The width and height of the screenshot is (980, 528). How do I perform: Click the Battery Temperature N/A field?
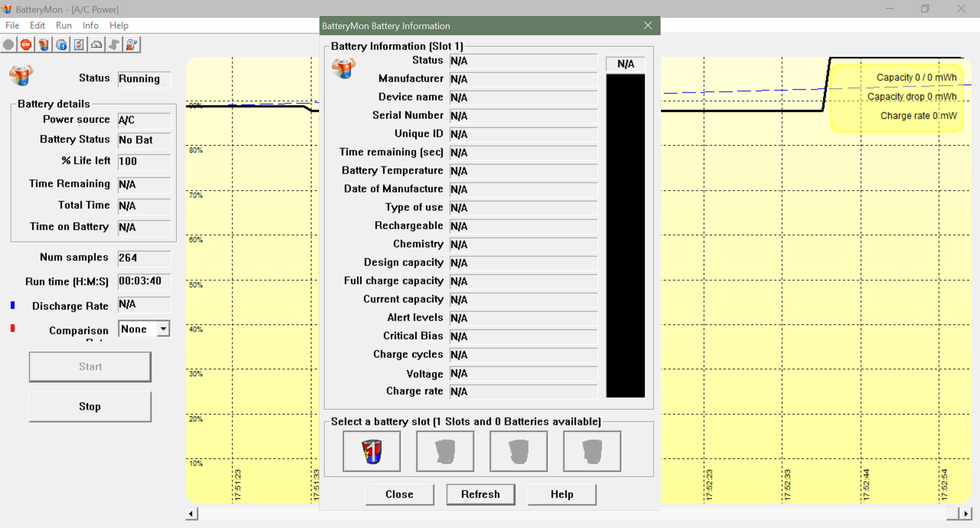pyautogui.click(x=523, y=171)
